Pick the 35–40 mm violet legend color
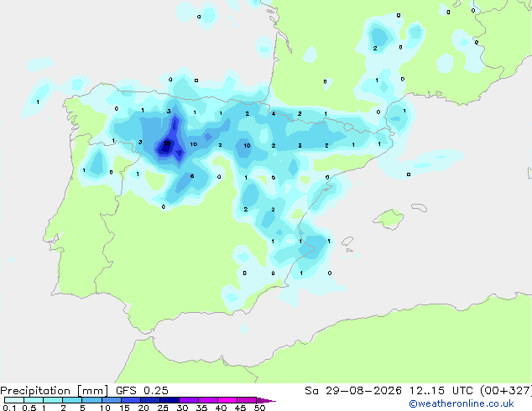 point(207,400)
